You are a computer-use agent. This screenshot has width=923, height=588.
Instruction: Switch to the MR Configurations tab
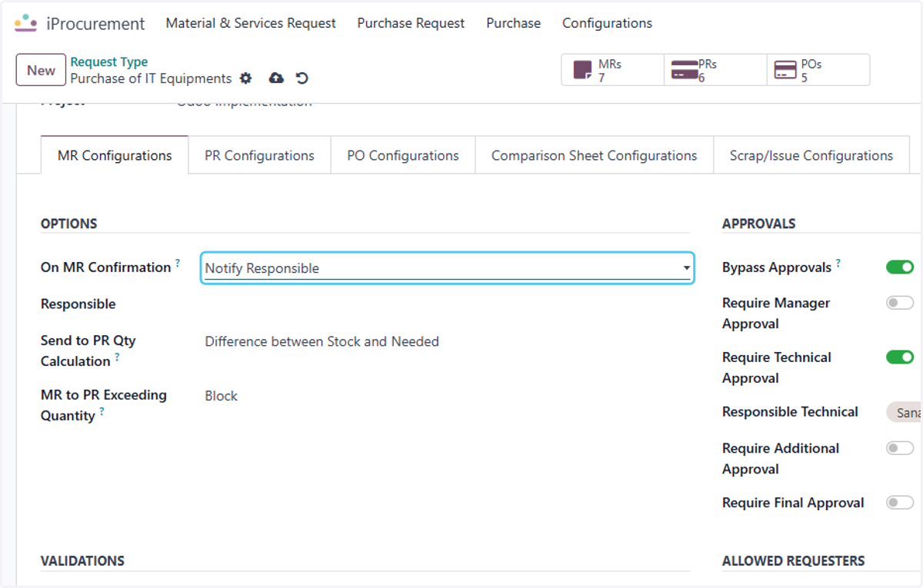pyautogui.click(x=115, y=155)
